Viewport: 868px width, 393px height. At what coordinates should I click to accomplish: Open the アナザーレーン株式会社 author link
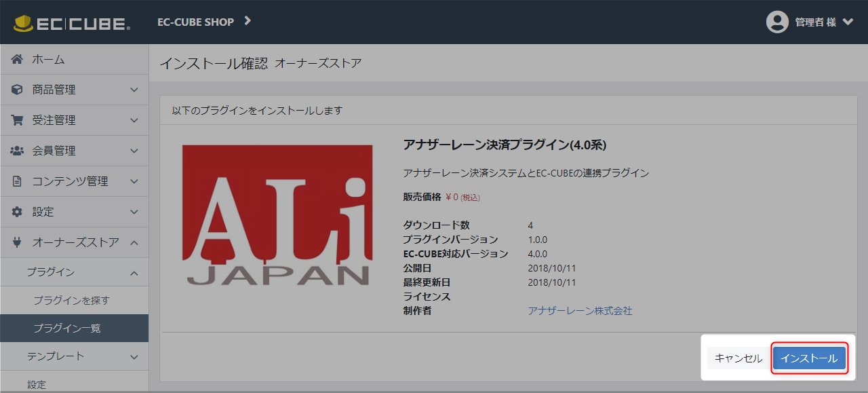point(580,311)
